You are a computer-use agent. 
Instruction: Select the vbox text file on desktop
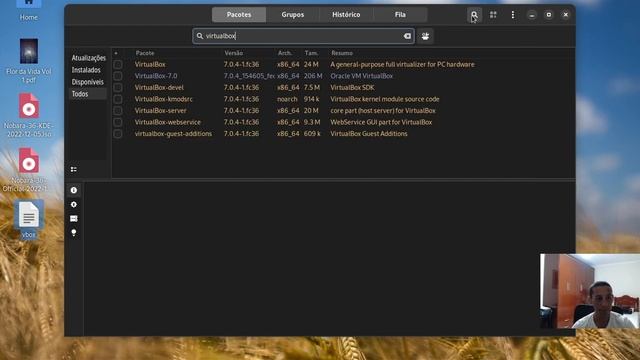click(29, 219)
